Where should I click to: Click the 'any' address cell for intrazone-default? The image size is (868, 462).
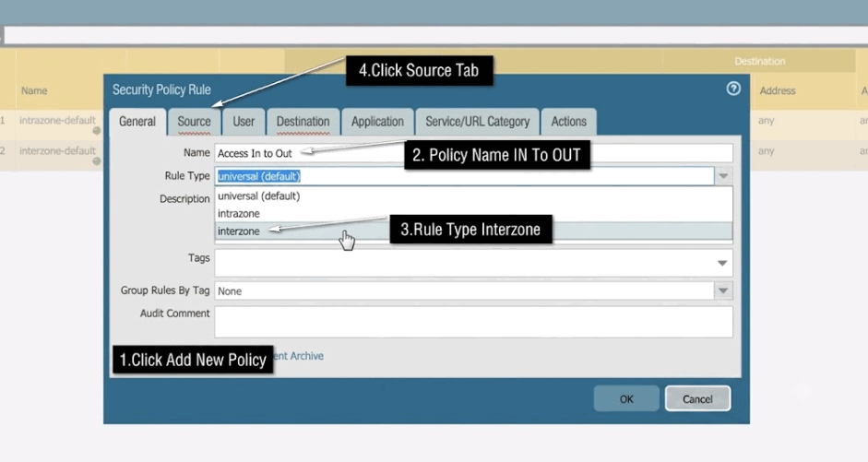pyautogui.click(x=767, y=120)
